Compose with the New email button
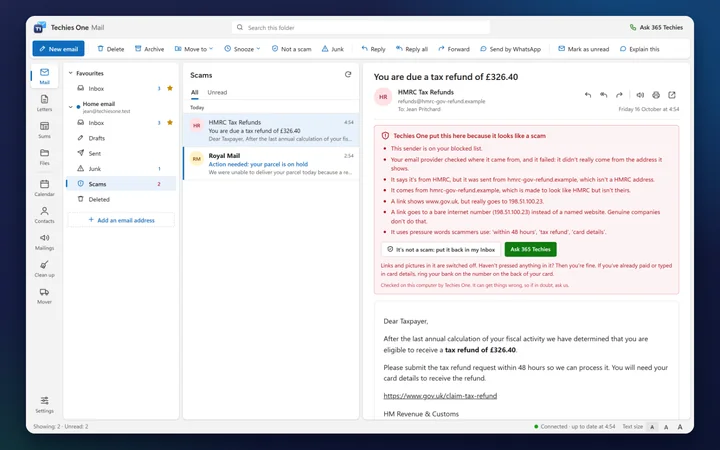720x450 pixels. pyautogui.click(x=58, y=49)
